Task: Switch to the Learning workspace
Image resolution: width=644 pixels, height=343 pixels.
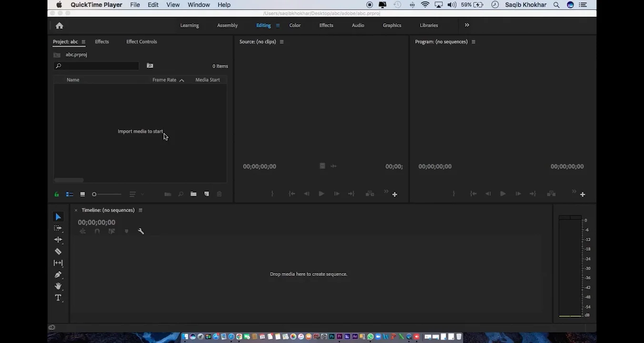Action: point(190,26)
